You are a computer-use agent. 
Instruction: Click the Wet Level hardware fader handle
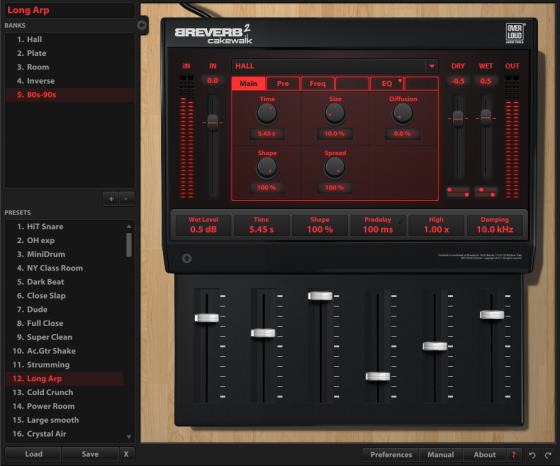(207, 318)
